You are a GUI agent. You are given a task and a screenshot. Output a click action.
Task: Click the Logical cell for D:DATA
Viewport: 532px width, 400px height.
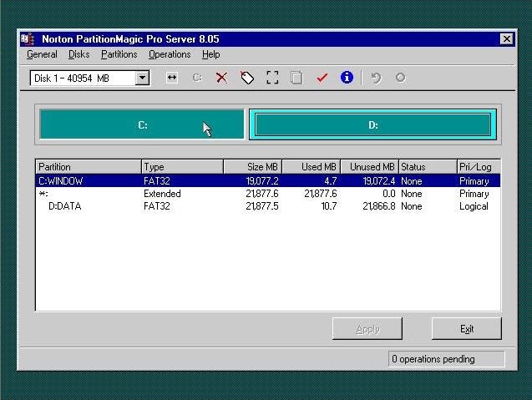click(474, 206)
